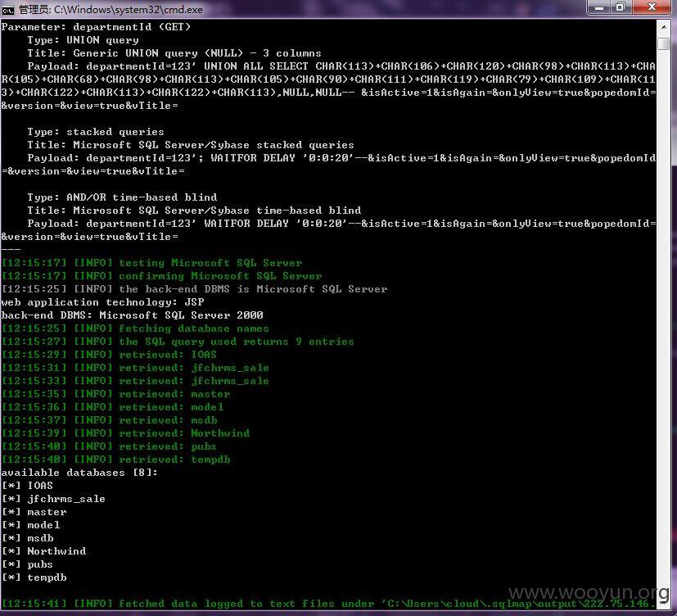Click the cmd.exe system menu icon
The height and width of the screenshot is (616, 677).
point(7,10)
